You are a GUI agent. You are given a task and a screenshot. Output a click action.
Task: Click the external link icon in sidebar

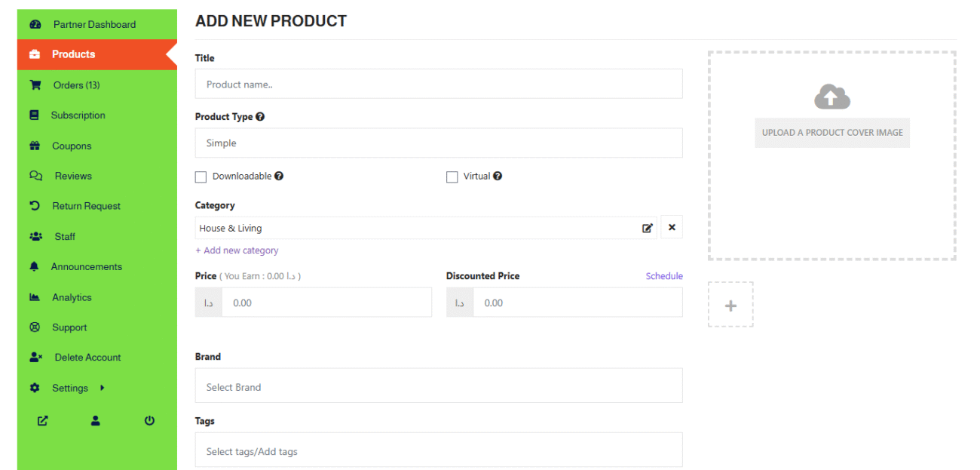tap(43, 421)
